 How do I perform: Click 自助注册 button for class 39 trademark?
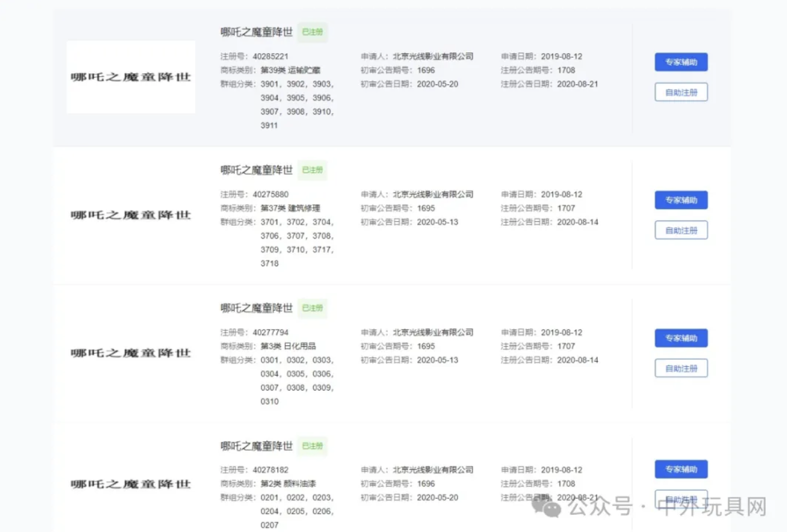click(681, 92)
